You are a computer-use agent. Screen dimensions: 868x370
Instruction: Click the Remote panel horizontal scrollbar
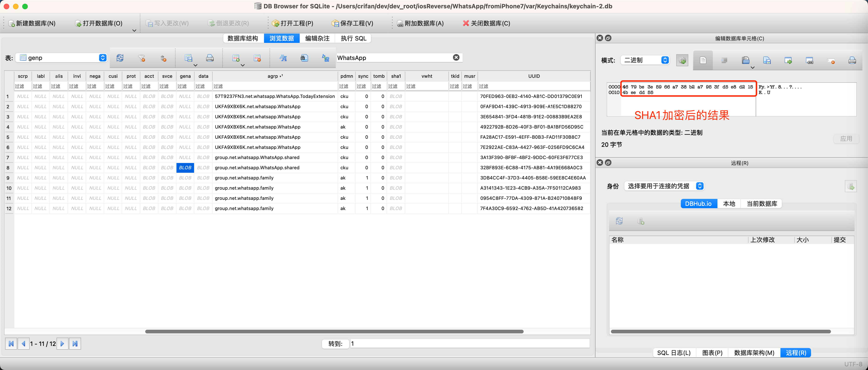coord(720,332)
